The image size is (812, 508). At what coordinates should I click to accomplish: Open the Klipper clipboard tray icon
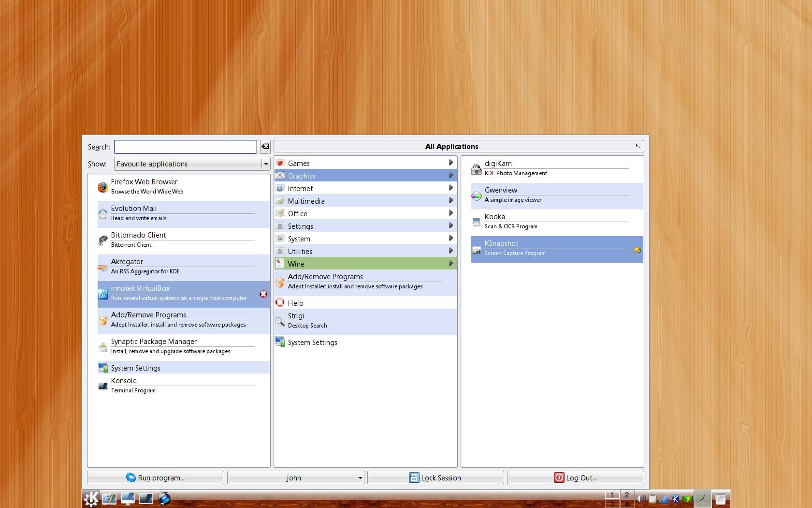coord(652,498)
